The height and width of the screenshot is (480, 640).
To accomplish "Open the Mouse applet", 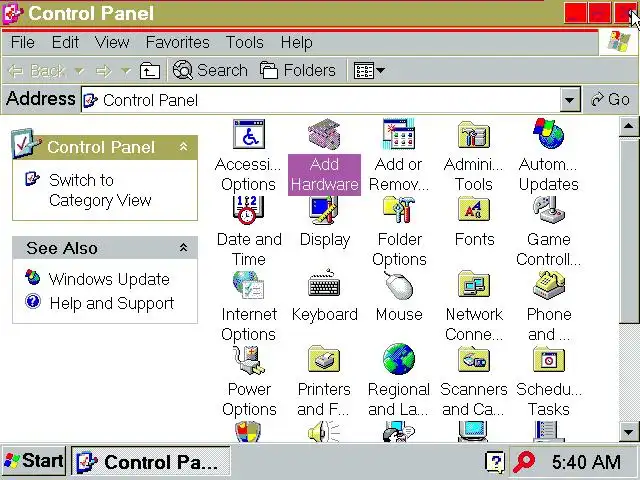I will 399,297.
